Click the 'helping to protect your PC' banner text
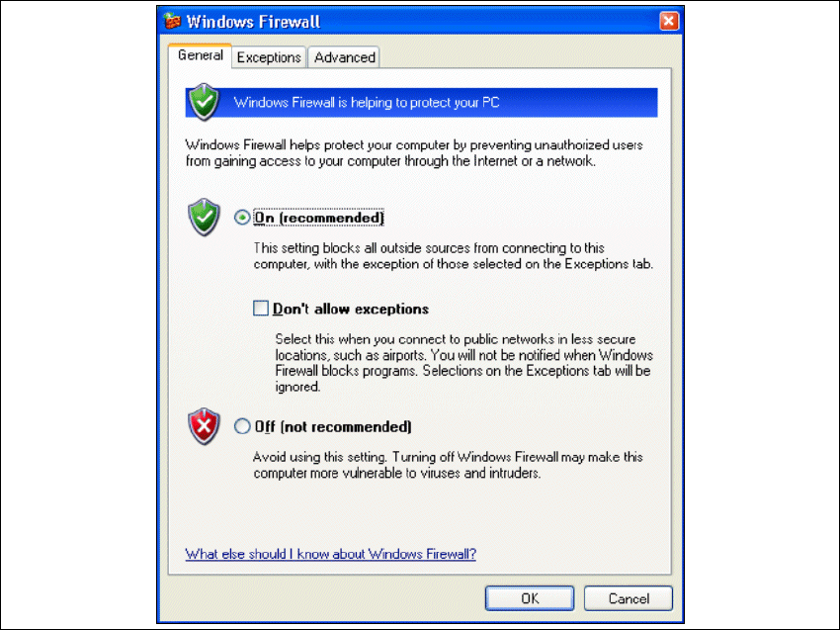Viewport: 840px width, 630px height. pyautogui.click(x=367, y=103)
